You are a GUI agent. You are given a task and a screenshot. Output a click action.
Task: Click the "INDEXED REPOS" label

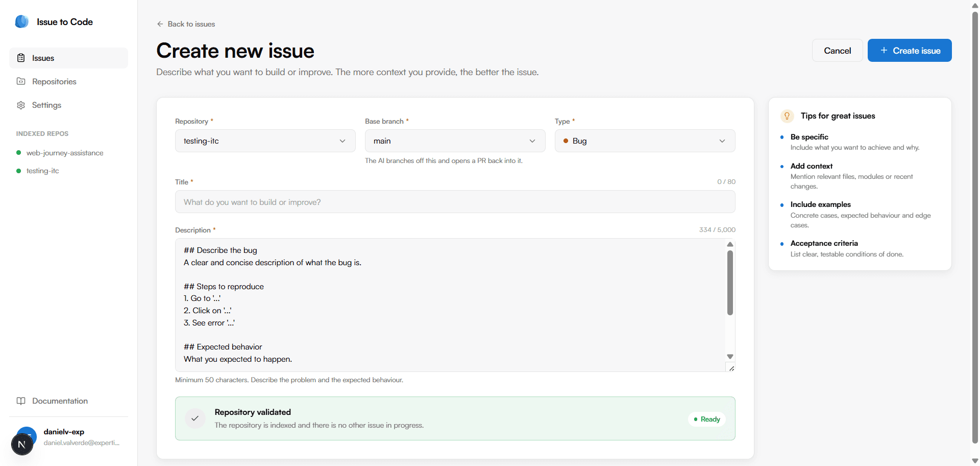click(x=42, y=133)
